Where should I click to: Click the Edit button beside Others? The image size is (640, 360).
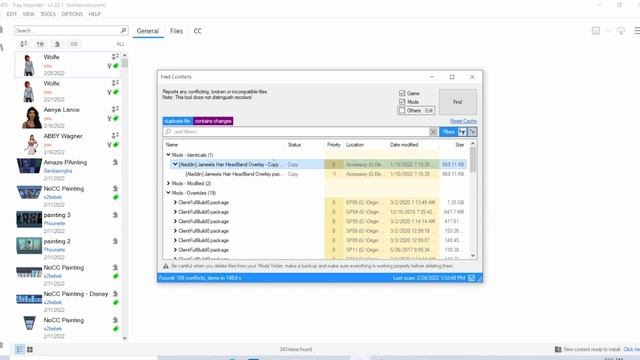tap(429, 111)
